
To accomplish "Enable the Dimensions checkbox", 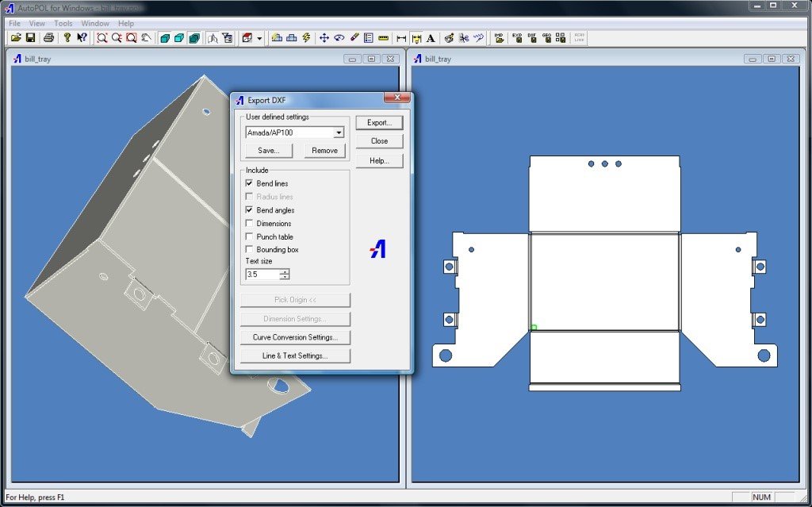I will [249, 224].
